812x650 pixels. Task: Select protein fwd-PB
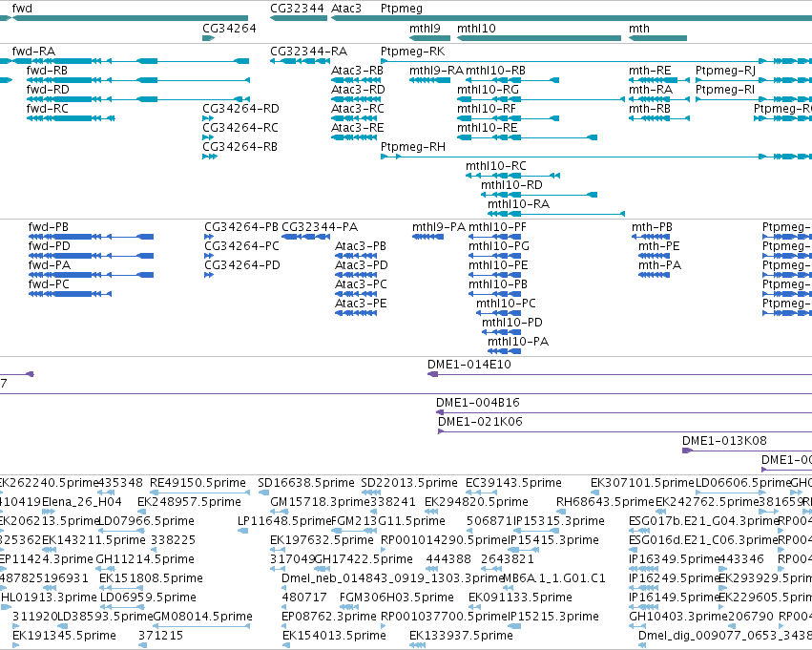click(92, 237)
